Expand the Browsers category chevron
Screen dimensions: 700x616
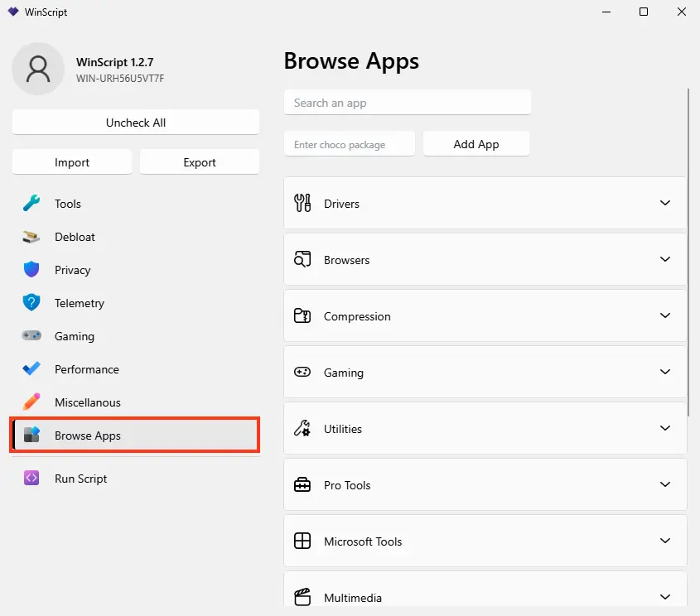coord(665,259)
